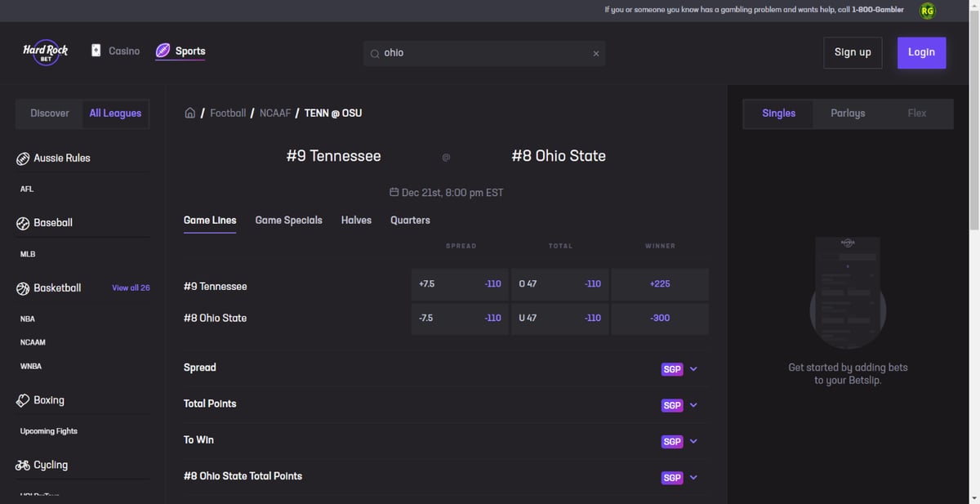Bet Tennessee to win at +225
980x504 pixels.
click(x=660, y=284)
